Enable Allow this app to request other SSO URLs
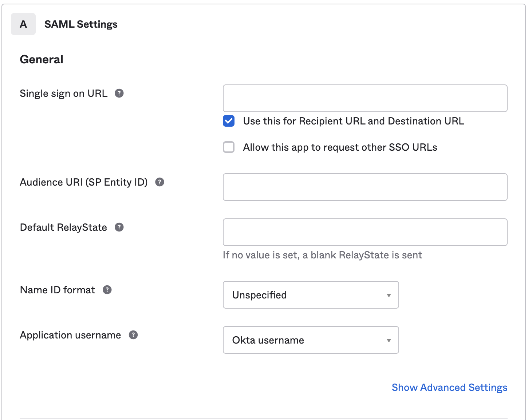Viewport: 528px width, 420px height. (229, 147)
